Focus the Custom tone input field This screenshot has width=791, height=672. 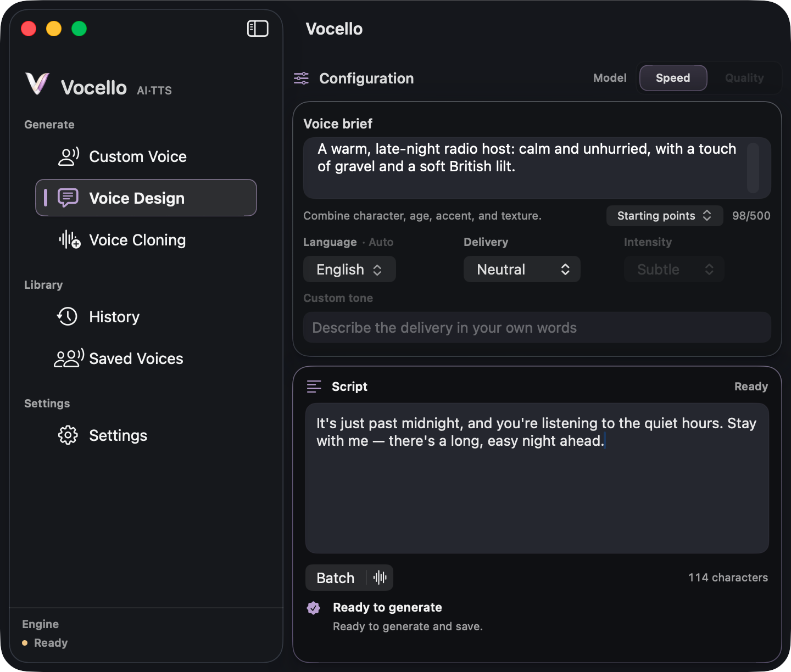[x=537, y=328]
